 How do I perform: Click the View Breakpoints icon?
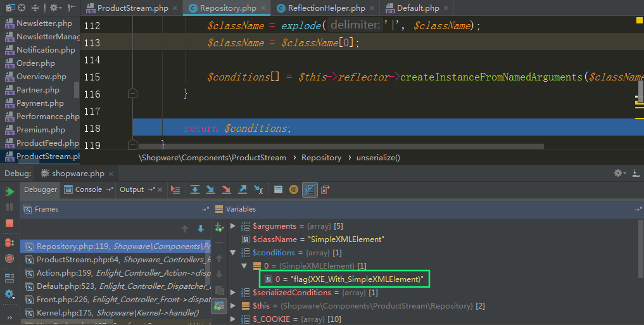pos(9,243)
